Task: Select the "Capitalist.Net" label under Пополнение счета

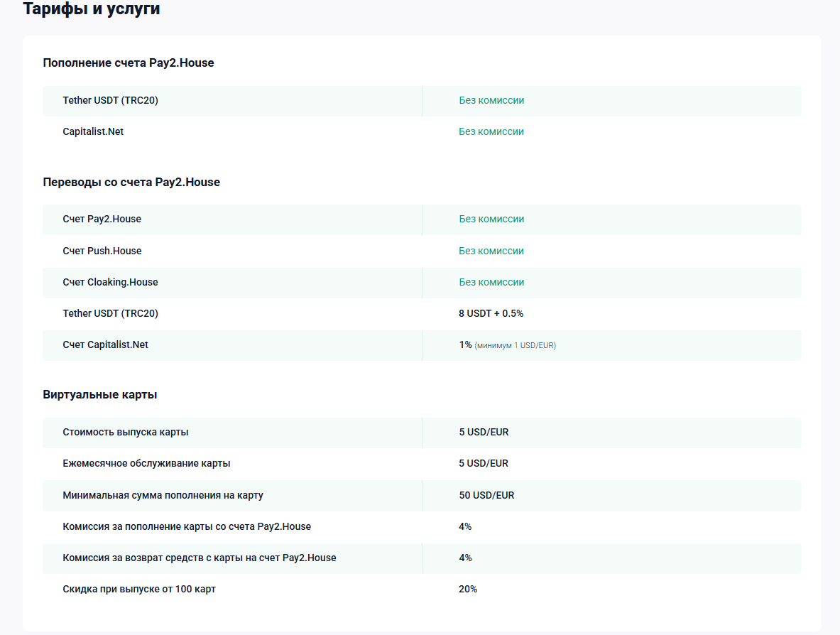Action: pyautogui.click(x=93, y=131)
